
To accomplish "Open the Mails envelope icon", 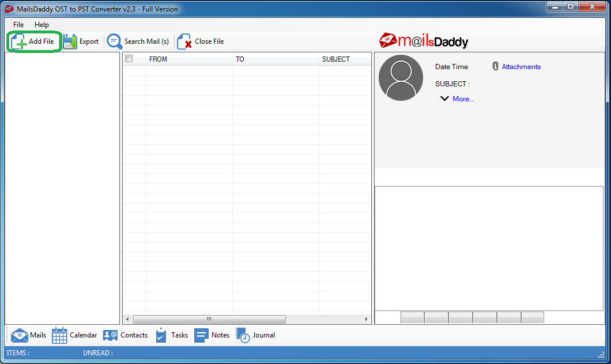I will [20, 335].
